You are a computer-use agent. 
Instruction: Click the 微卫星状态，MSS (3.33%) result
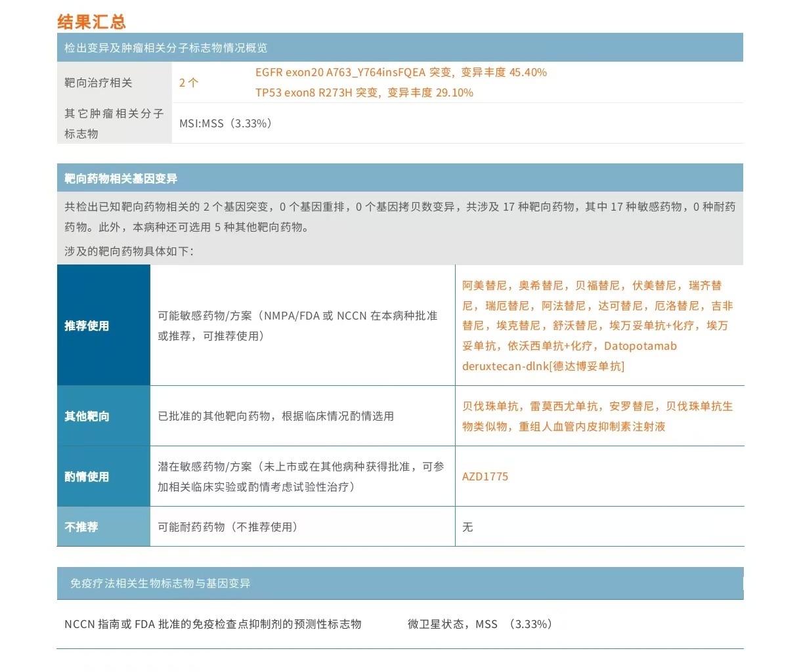480,624
